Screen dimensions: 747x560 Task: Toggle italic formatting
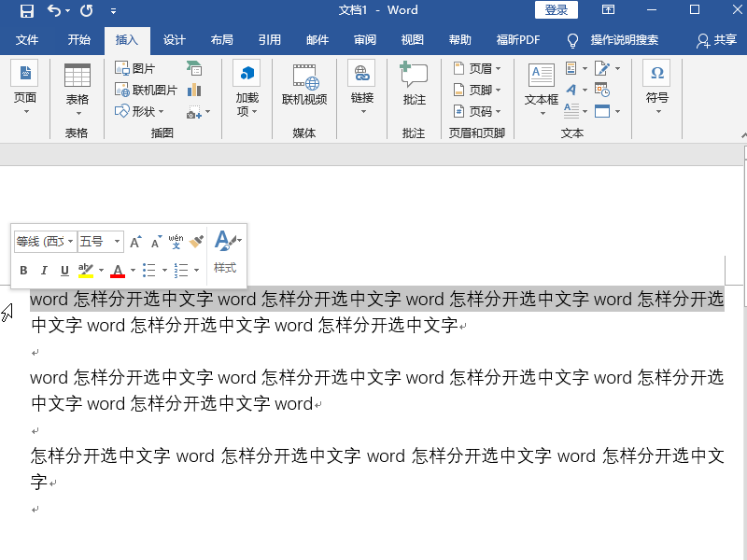tap(44, 271)
